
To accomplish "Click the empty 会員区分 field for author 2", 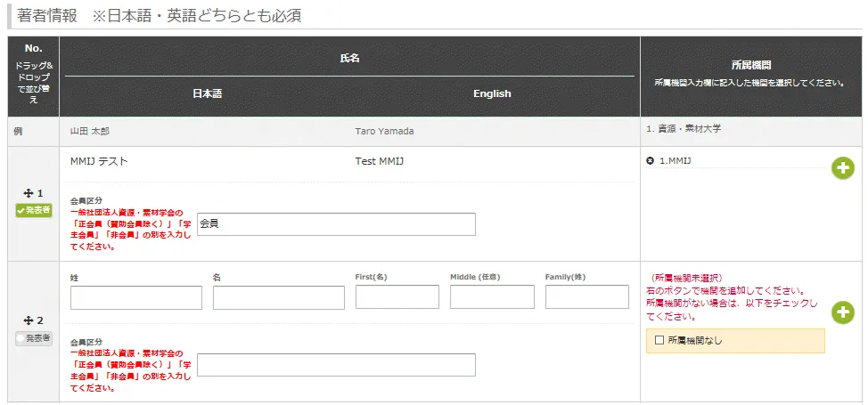I will [336, 365].
